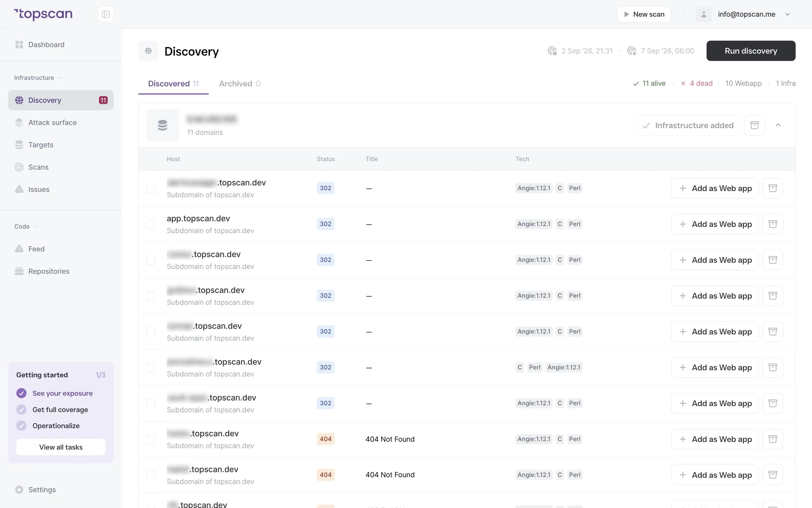Check the box for the first host row

[151, 188]
